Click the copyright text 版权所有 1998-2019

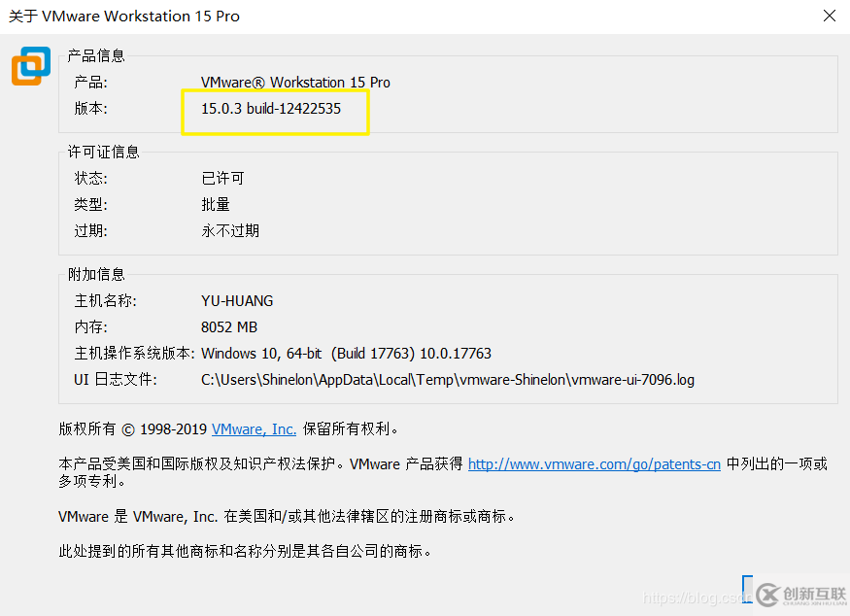coord(133,428)
